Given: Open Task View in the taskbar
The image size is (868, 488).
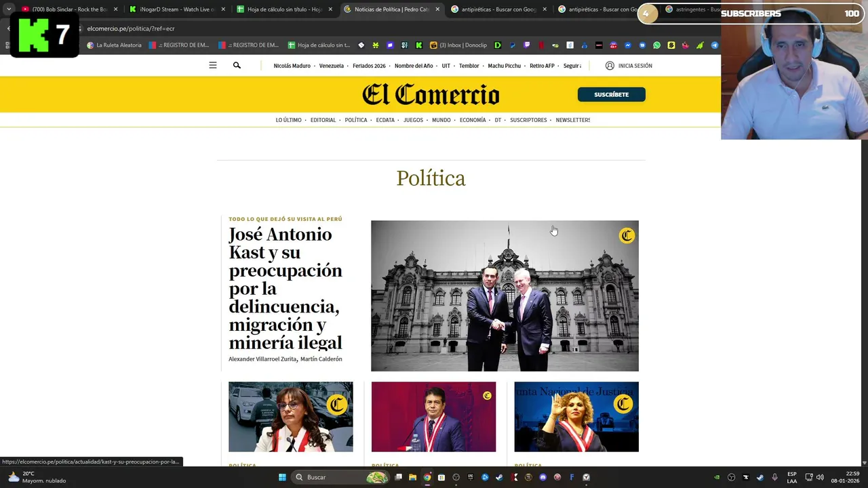Looking at the screenshot, I should (398, 477).
